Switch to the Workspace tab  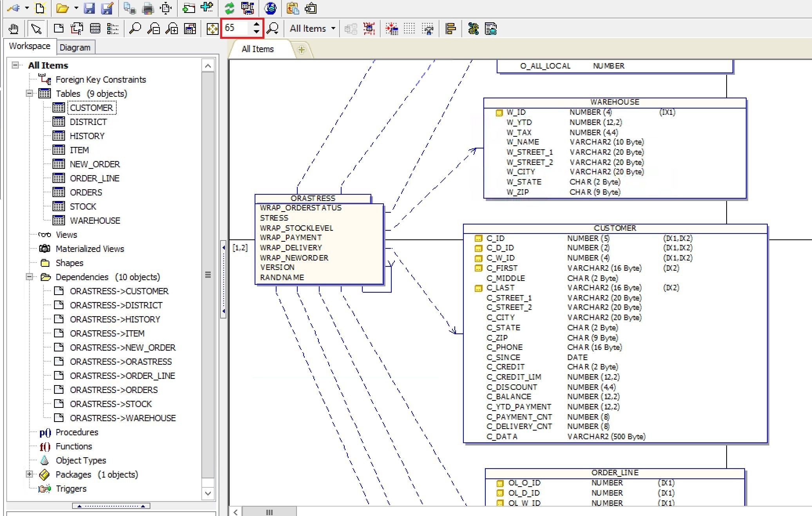coord(30,46)
